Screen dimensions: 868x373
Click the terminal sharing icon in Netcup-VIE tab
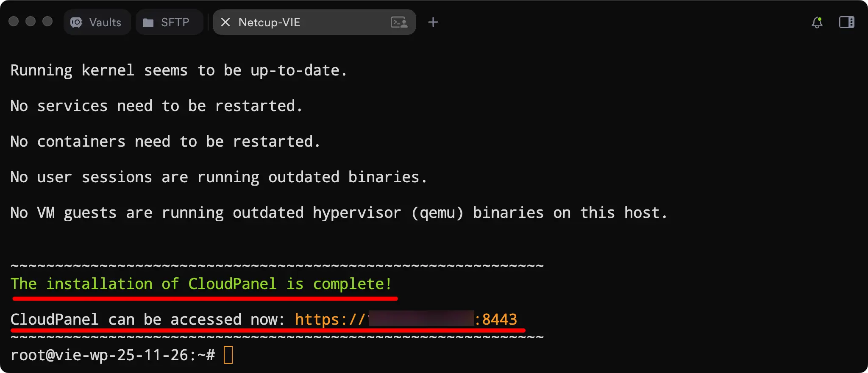coord(399,22)
